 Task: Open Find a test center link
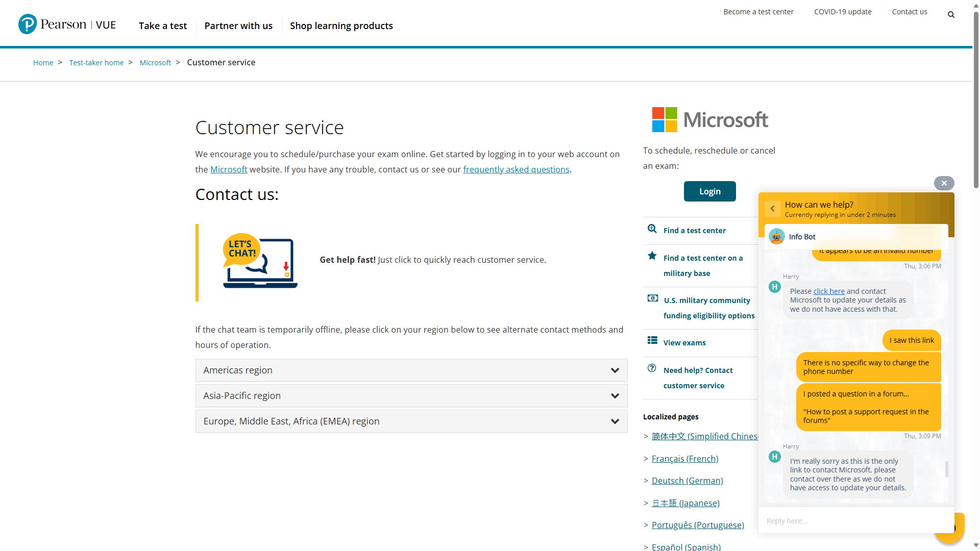coord(695,231)
